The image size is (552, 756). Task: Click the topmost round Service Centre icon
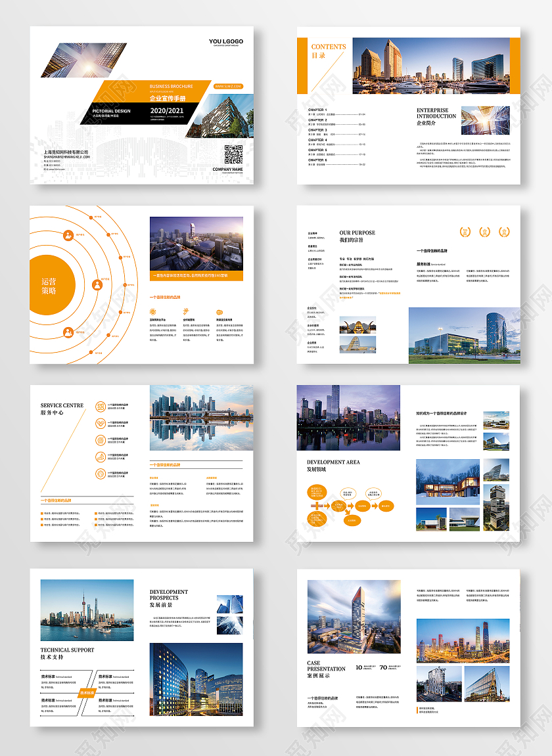tap(101, 407)
